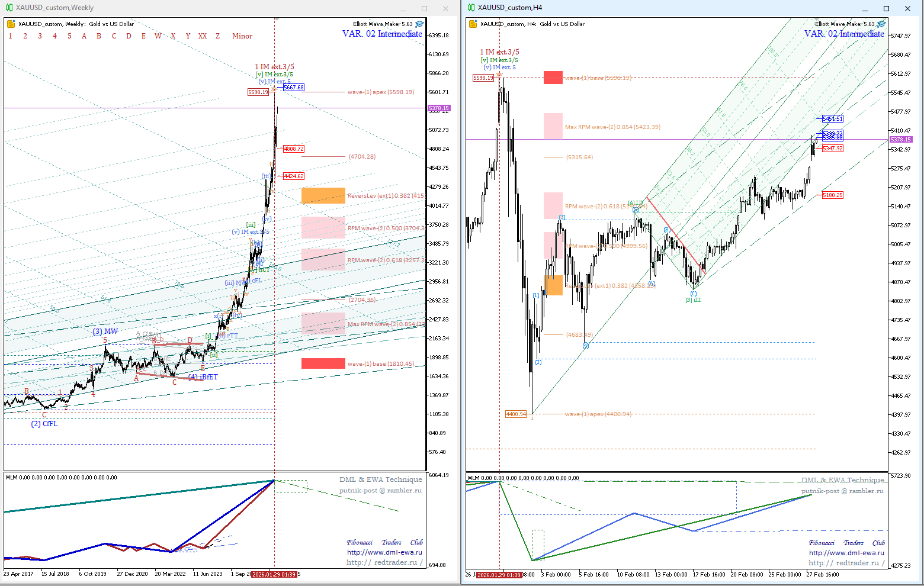924x586 pixels.
Task: Click the orange ReversLev rectangle on the Weekly chart
Action: click(323, 195)
